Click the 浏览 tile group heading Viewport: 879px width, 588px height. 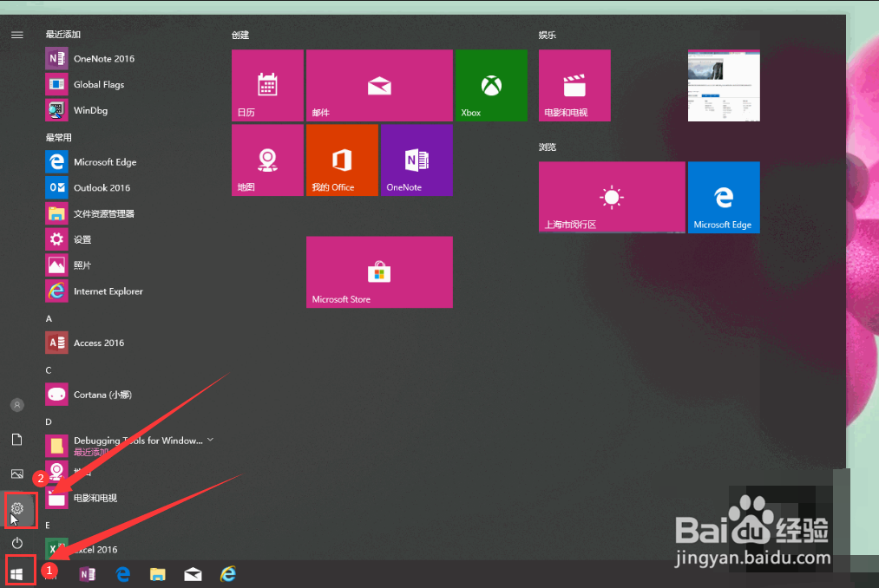548,147
